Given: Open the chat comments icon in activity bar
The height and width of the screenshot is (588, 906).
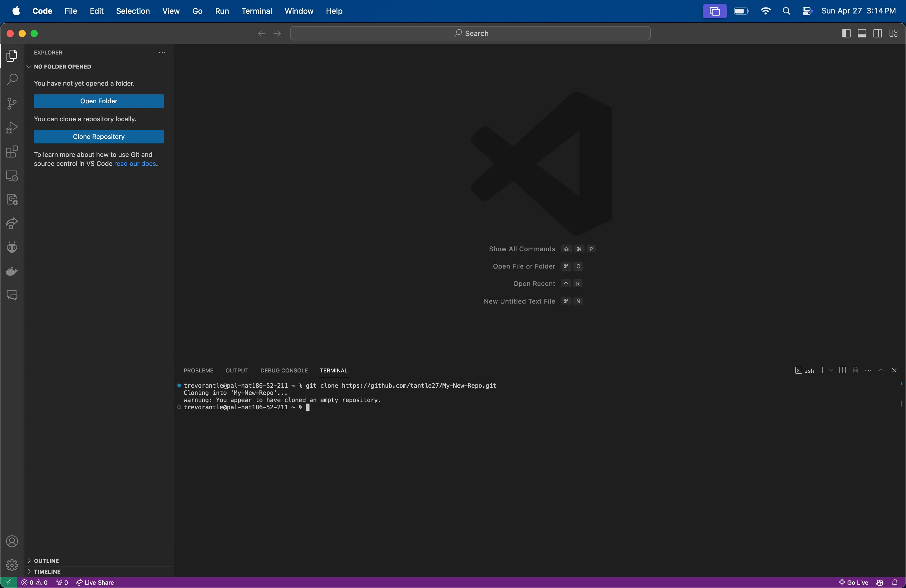Looking at the screenshot, I should point(12,295).
